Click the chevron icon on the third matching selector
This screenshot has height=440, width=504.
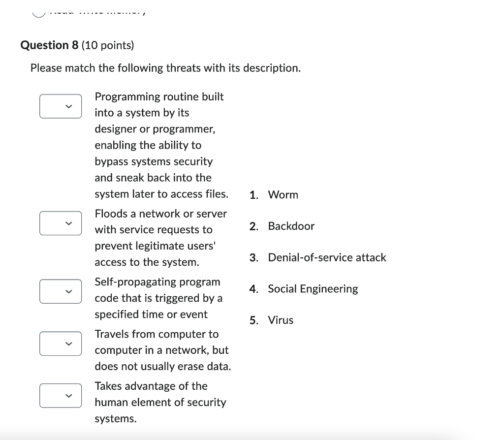pyautogui.click(x=69, y=291)
